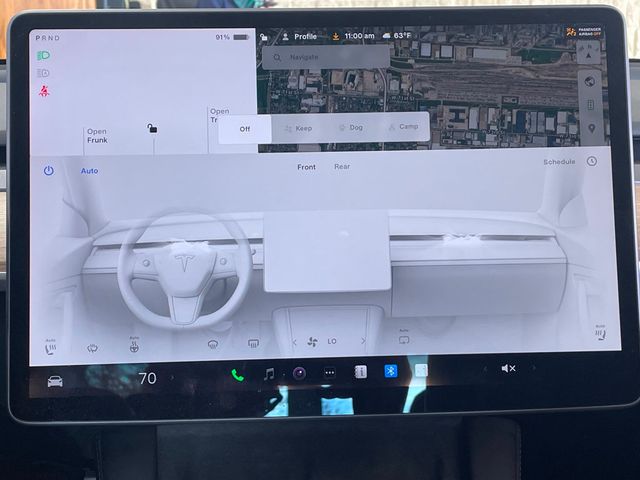Image resolution: width=640 pixels, height=480 pixels.
Task: Toggle the headlights indicator icon
Action: (43, 56)
